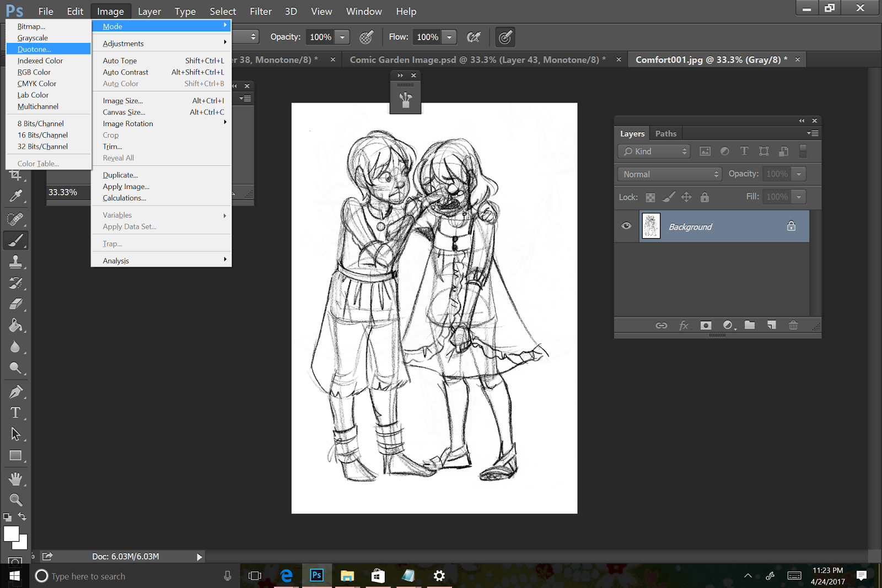This screenshot has height=588, width=882.
Task: Select the Clone Stamp tool
Action: pyautogui.click(x=15, y=262)
